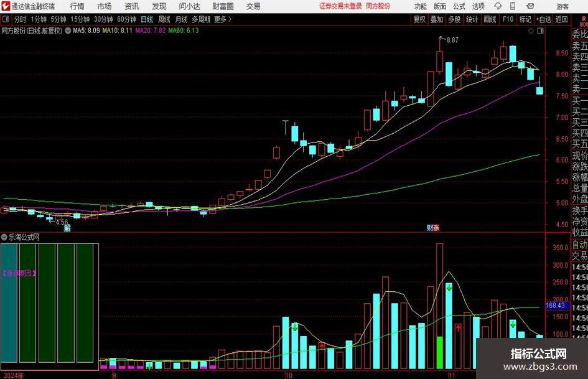Click the 8.87 high price label

(x=452, y=40)
